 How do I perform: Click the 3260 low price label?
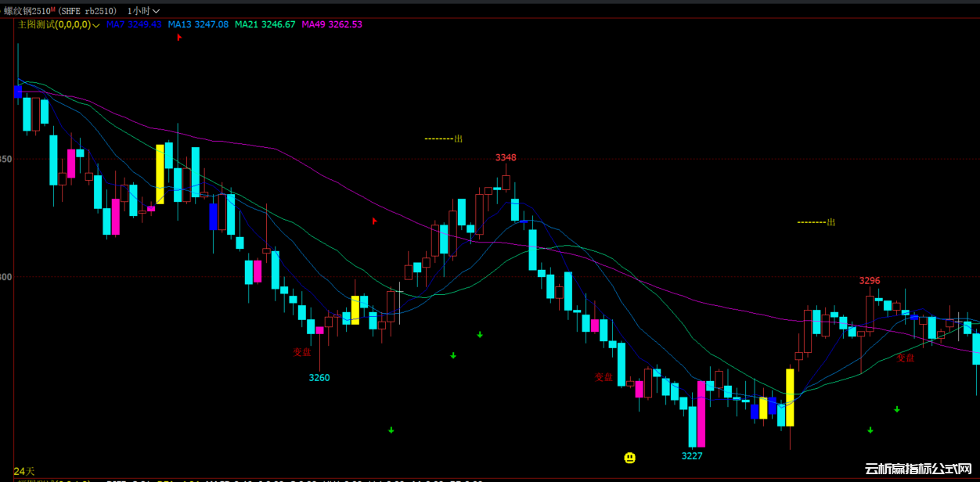click(319, 378)
